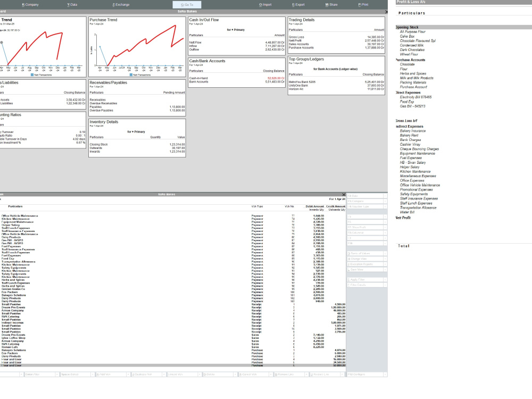Select Opening Stock group in Profit & Loss
Image resolution: width=532 pixels, height=399 pixels.
click(x=407, y=27)
